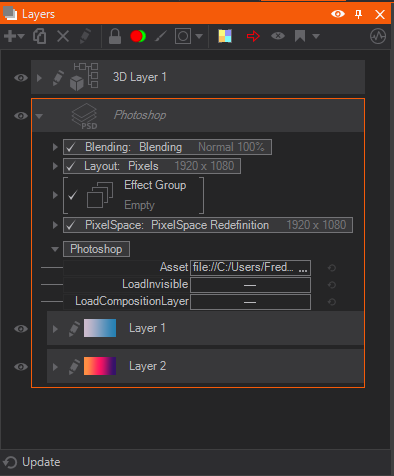Click the delete layer X icon in toolbar
The image size is (394, 476).
click(63, 36)
